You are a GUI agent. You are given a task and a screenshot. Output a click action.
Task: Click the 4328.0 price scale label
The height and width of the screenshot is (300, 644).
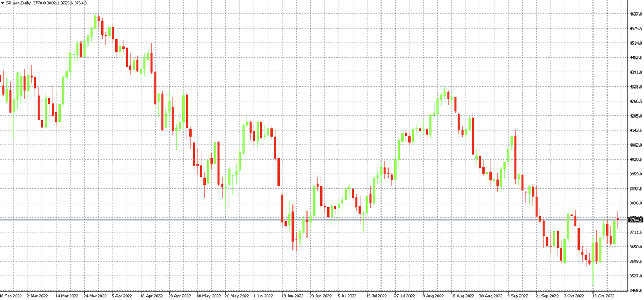[635, 86]
